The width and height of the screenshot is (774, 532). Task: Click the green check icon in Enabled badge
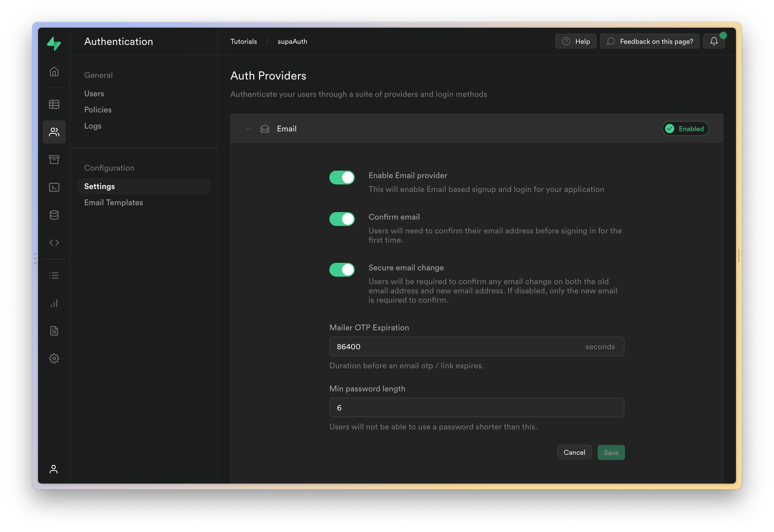670,129
